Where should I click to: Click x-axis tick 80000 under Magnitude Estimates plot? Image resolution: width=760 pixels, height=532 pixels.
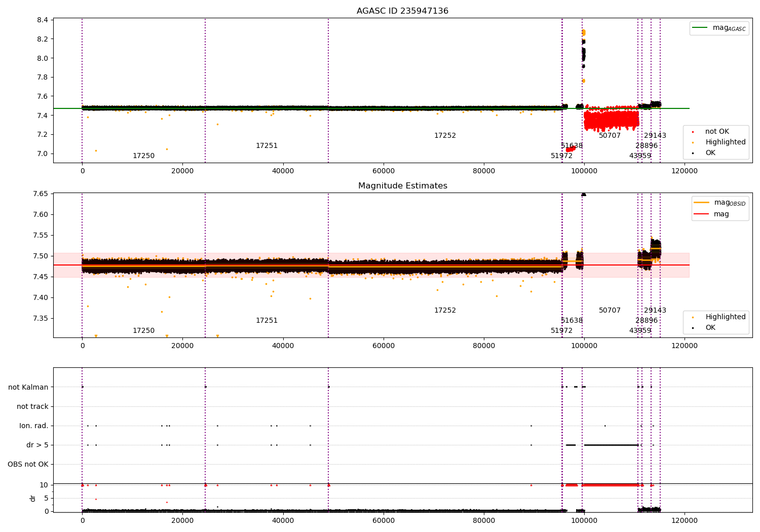pyautogui.click(x=484, y=346)
